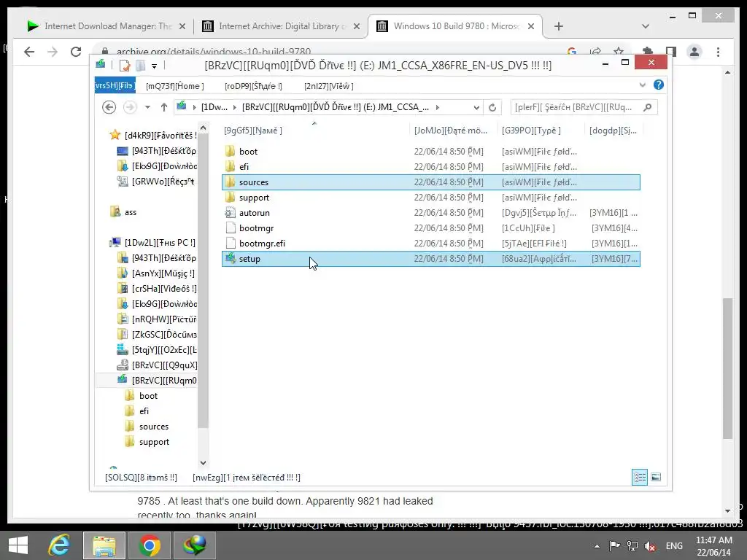Refresh the Explorer folder view
The height and width of the screenshot is (560, 747).
click(492, 108)
